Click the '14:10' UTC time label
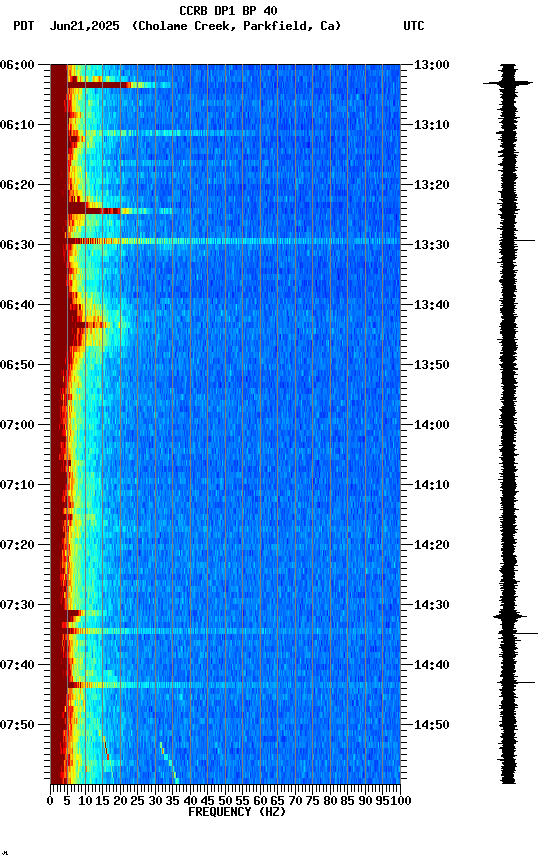Viewport: 552px width, 864px height. pos(432,485)
